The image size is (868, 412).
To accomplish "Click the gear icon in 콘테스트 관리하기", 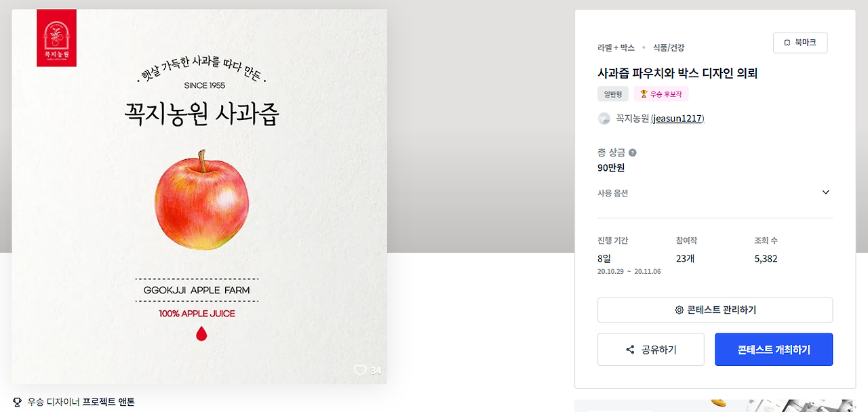I will point(679,310).
